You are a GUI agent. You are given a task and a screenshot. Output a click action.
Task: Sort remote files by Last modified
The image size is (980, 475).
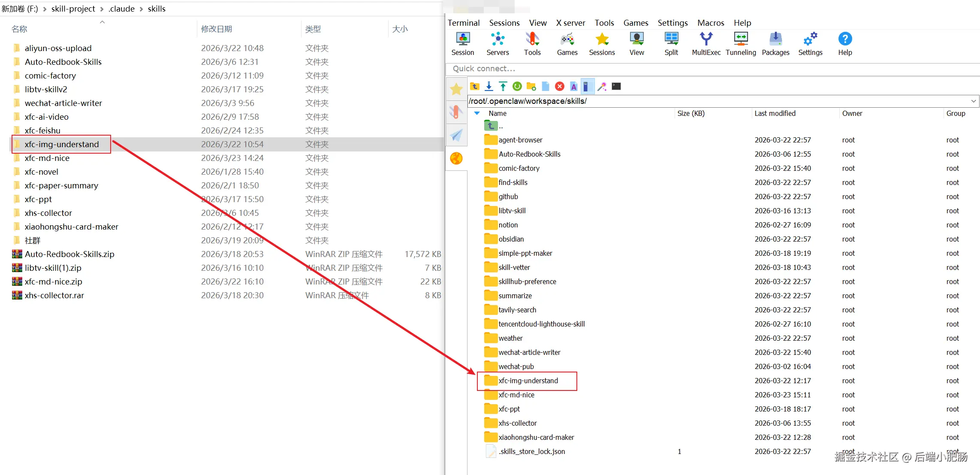point(775,113)
